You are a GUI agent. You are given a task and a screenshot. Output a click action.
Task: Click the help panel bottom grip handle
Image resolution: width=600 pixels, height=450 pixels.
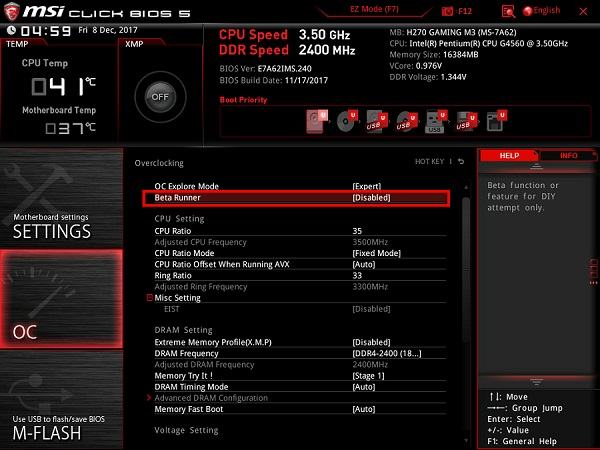536,382
